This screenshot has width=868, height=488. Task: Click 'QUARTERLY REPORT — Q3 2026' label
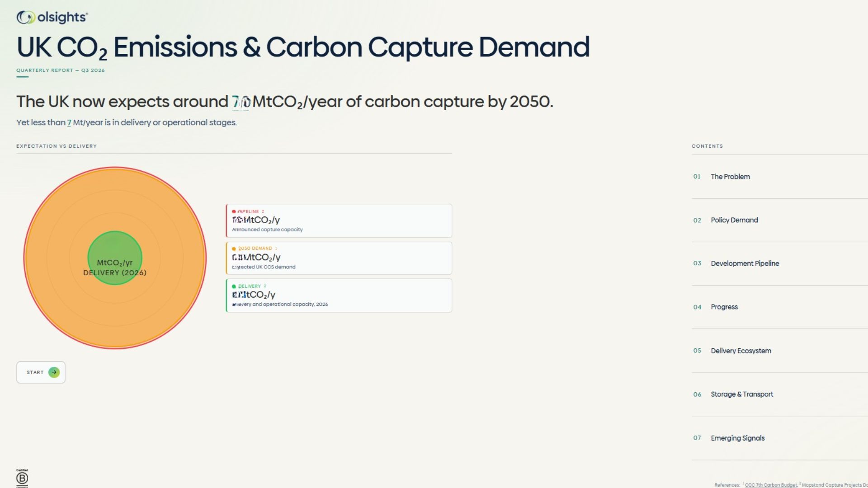pyautogui.click(x=61, y=70)
